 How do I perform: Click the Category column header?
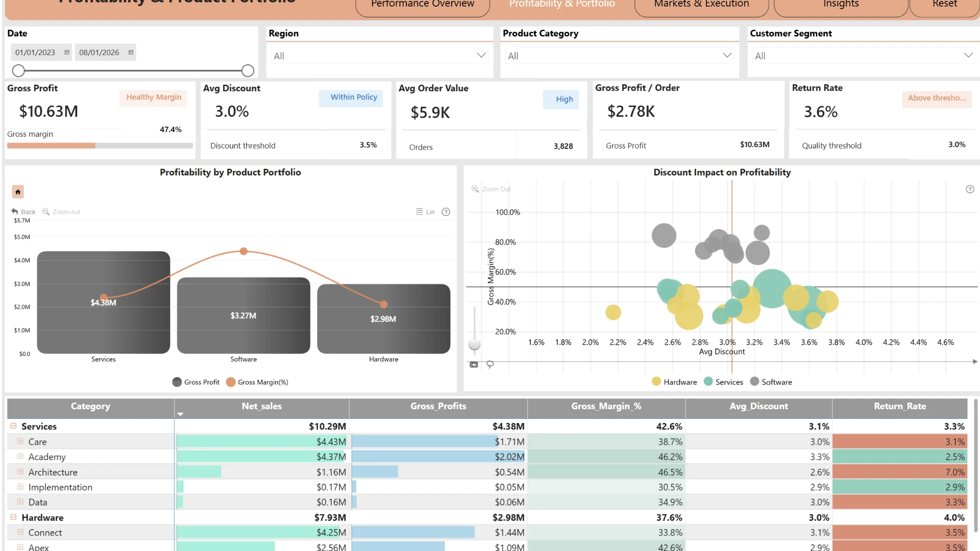pos(90,407)
